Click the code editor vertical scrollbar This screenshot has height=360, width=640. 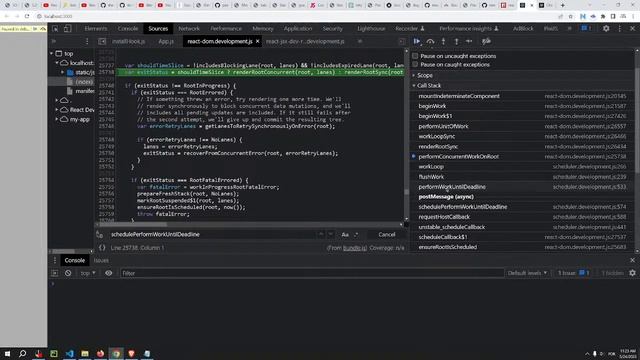click(406, 192)
